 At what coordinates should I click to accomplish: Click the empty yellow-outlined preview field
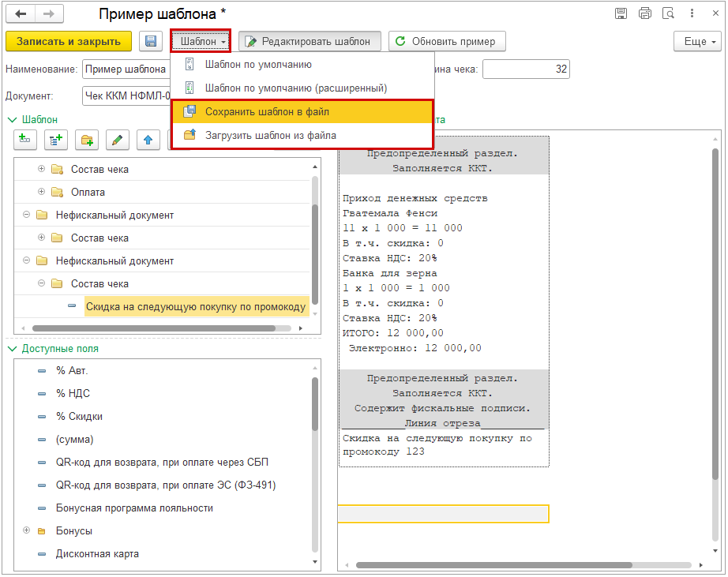(444, 514)
